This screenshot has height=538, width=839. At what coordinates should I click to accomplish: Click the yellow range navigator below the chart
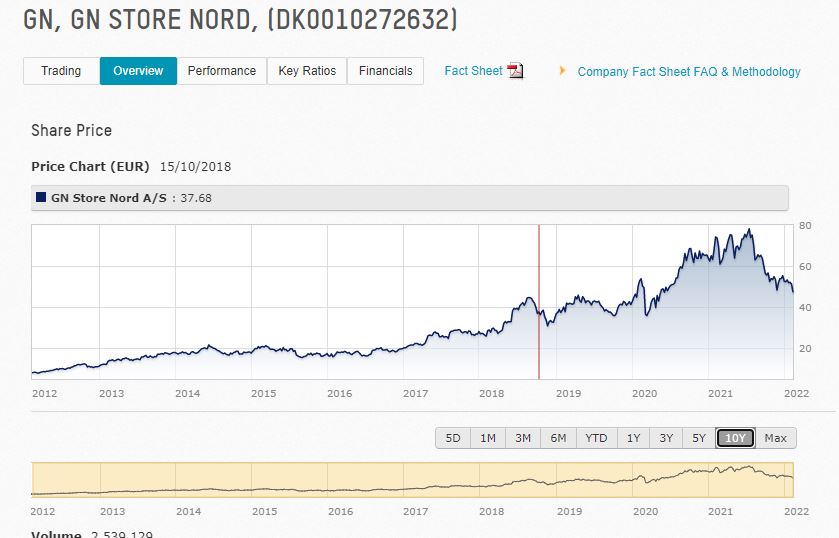coord(412,480)
